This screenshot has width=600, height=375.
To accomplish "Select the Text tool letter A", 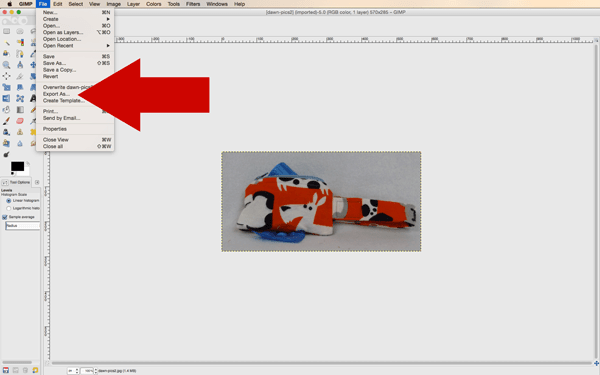I will click(33, 98).
